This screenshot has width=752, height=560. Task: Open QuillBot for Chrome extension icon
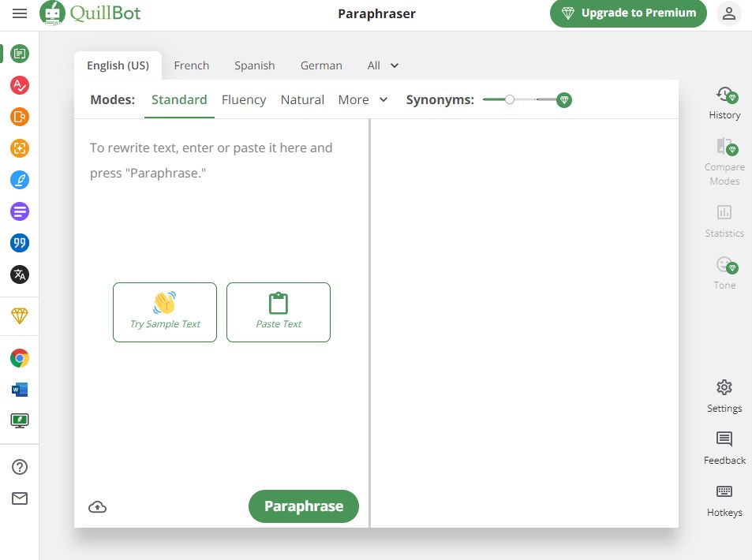20,358
